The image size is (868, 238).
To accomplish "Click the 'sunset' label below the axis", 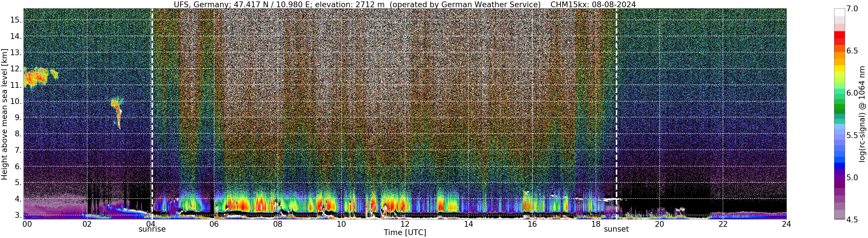I will [x=616, y=229].
